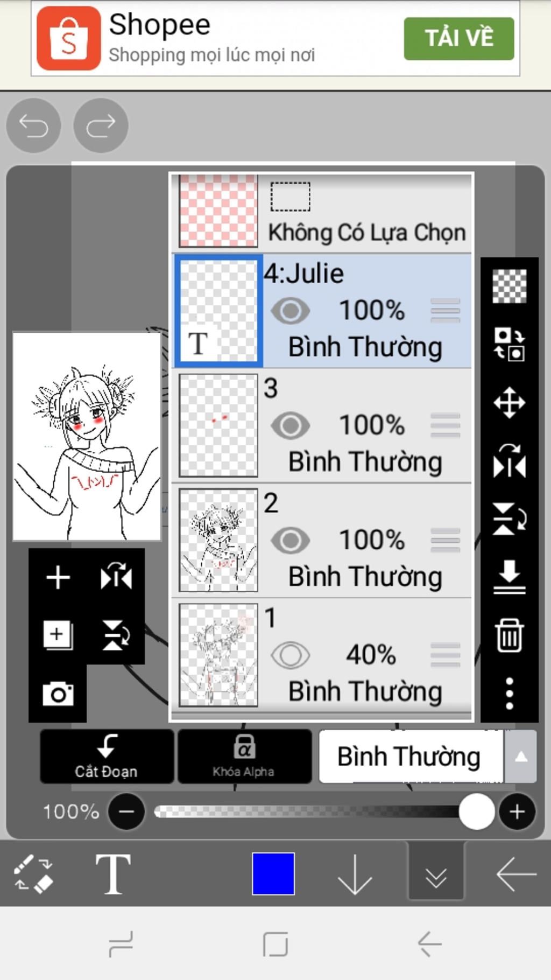
Task: Toggle visibility of layer 3
Action: [x=291, y=425]
